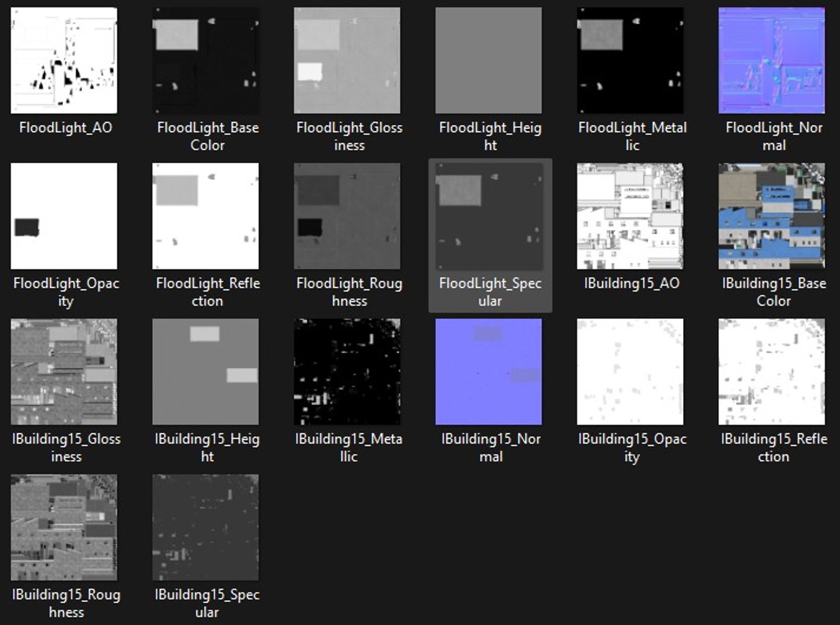This screenshot has height=625, width=840.
Task: Choose the IBuilding15_Reflection thumbnail
Action: 772,372
